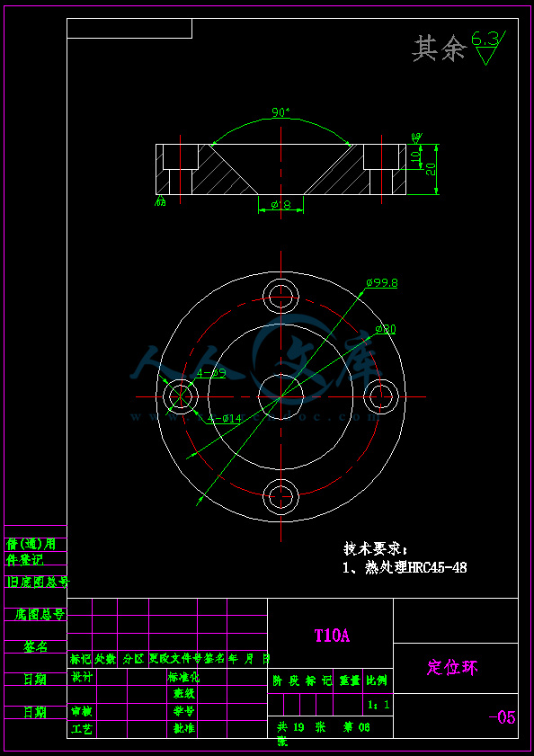Viewport: 534px width, 756px height.
Task: Select the ø18 bore diameter dimension
Action: tap(280, 205)
